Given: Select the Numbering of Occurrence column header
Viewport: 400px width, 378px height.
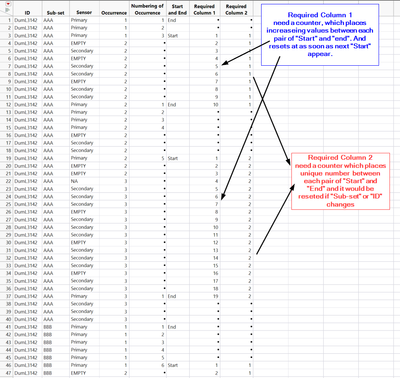Looking at the screenshot, I should pyautogui.click(x=147, y=9).
